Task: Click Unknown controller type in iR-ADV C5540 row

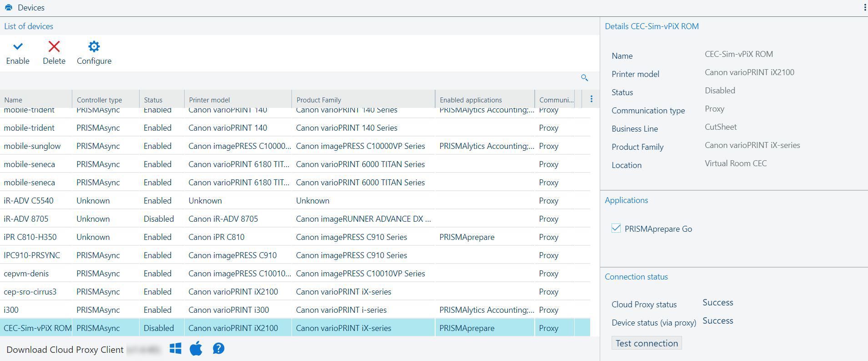Action: coord(93,201)
